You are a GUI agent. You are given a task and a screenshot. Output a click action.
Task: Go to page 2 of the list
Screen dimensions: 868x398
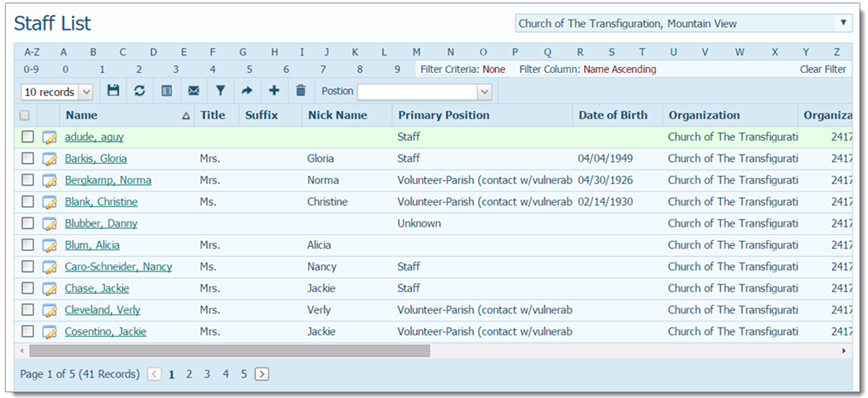189,374
